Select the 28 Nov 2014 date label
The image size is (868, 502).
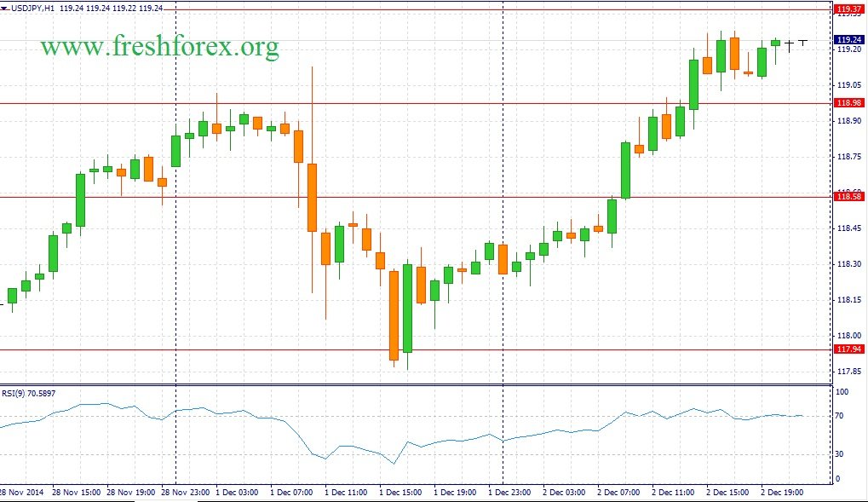[x=21, y=492]
